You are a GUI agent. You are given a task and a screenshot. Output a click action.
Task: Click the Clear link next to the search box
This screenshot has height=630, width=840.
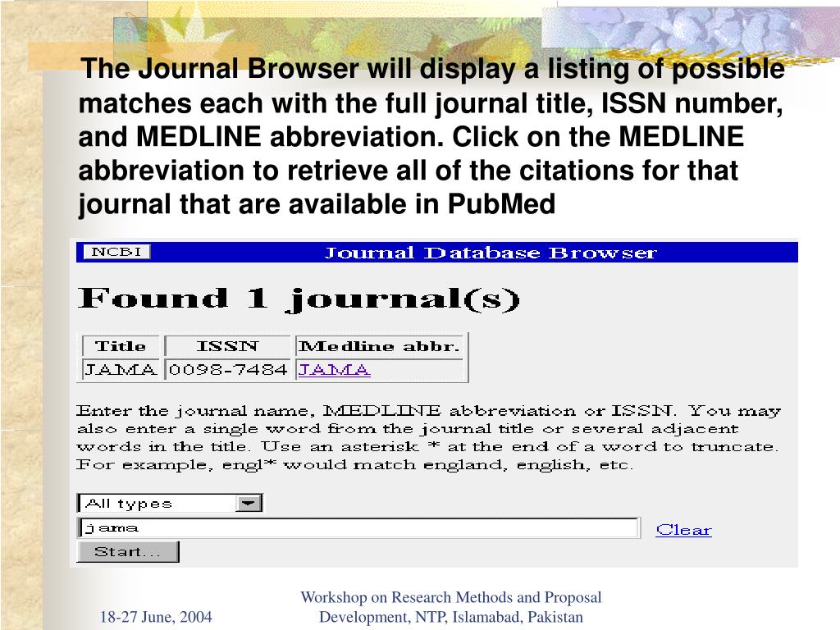683,530
